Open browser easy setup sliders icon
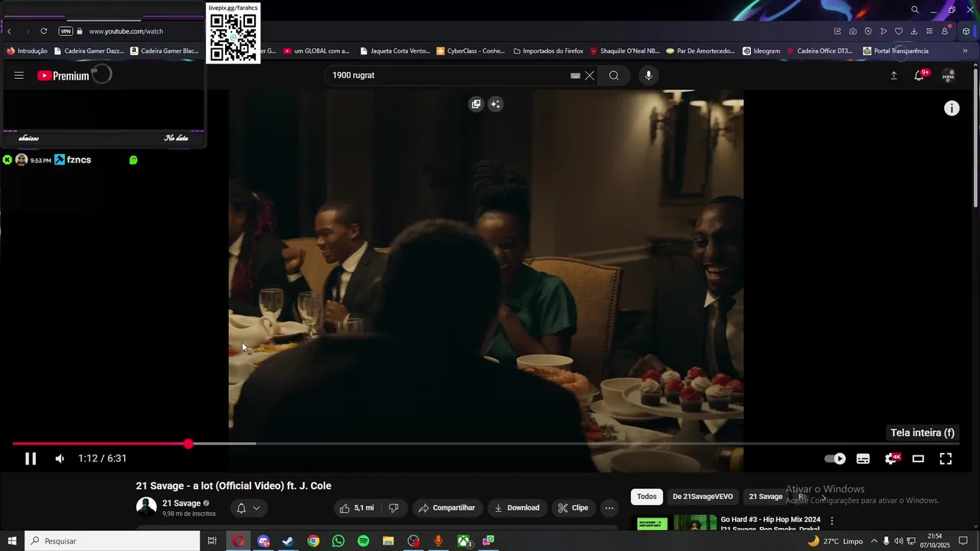This screenshot has width=980, height=551. pyautogui.click(x=929, y=31)
